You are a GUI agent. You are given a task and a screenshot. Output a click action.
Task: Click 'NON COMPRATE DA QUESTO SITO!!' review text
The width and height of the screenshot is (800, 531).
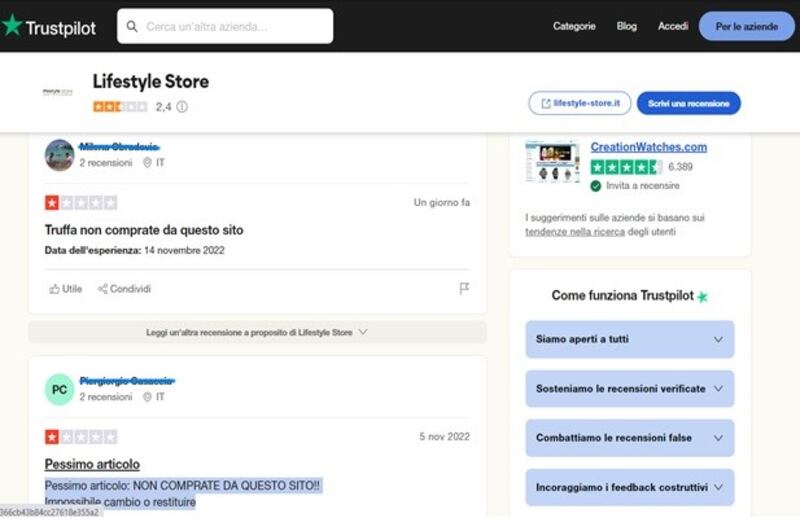(227, 486)
